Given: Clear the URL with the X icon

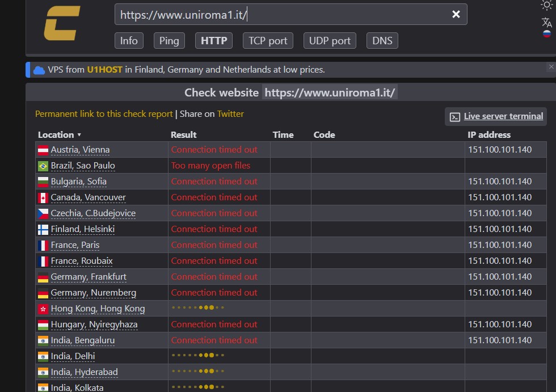Looking at the screenshot, I should (x=456, y=15).
